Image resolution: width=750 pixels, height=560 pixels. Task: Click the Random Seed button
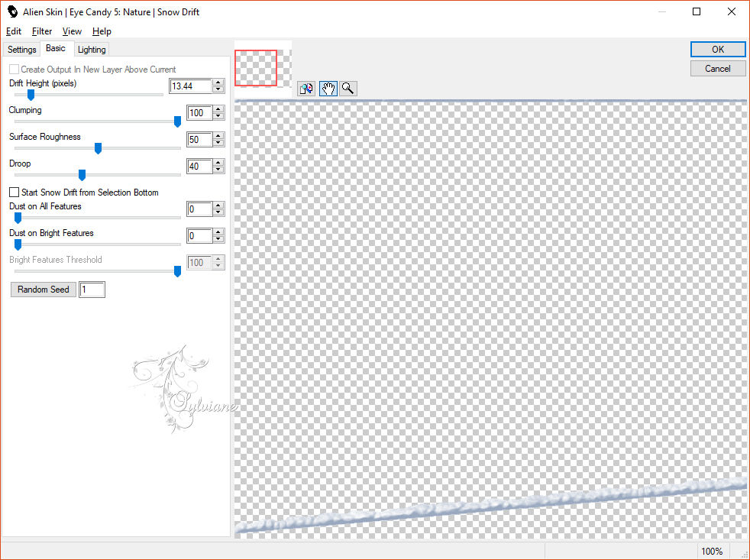pyautogui.click(x=43, y=290)
